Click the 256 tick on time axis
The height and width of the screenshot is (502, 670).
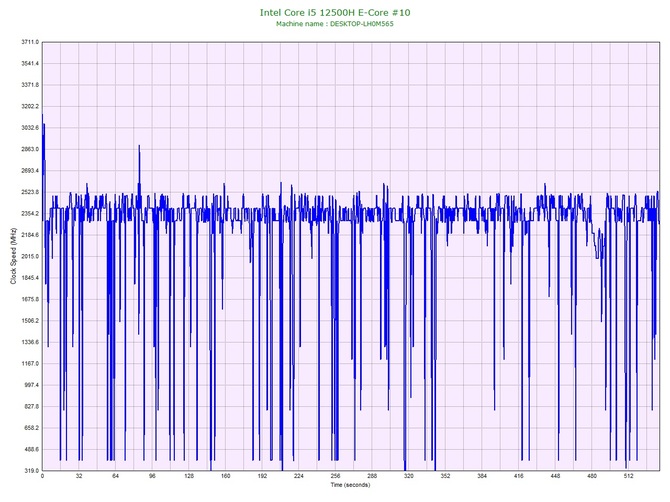[335, 476]
